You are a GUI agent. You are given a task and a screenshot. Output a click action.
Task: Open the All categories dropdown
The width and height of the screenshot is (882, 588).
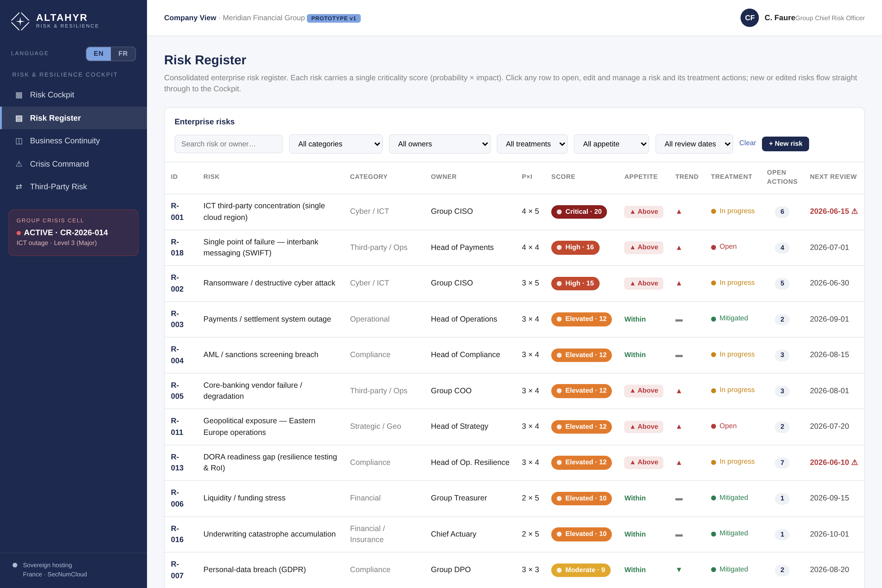tap(336, 144)
